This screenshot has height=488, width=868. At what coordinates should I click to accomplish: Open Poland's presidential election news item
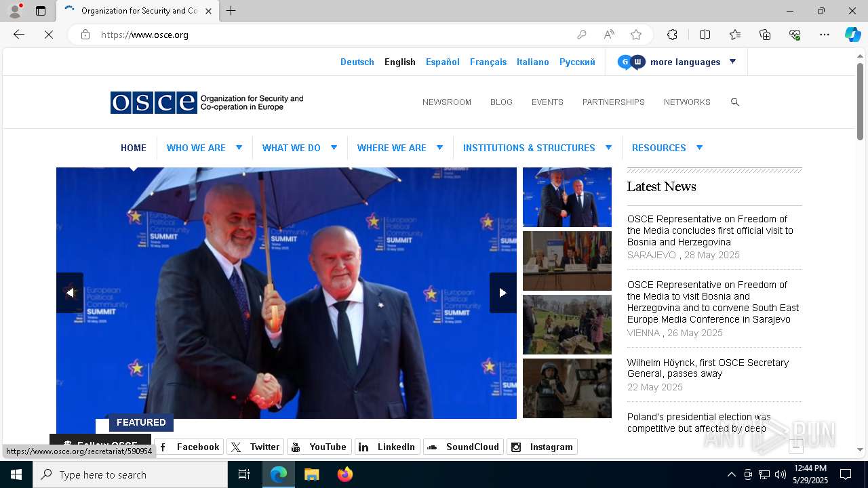[x=699, y=422]
